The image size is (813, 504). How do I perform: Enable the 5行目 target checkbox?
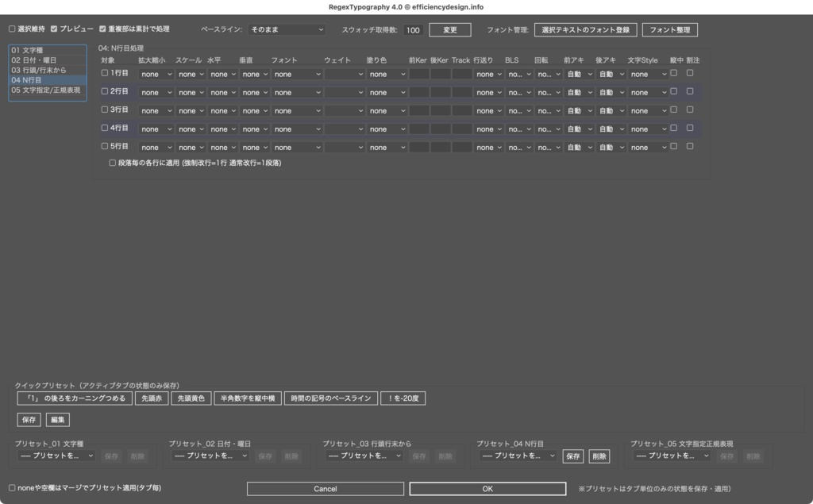pyautogui.click(x=105, y=146)
